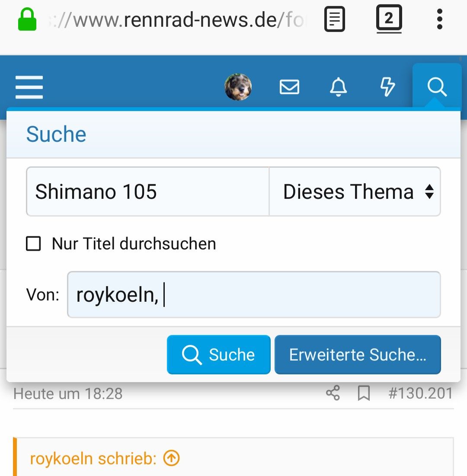Open the conversations envelope icon
This screenshot has width=467, height=476.
[289, 87]
